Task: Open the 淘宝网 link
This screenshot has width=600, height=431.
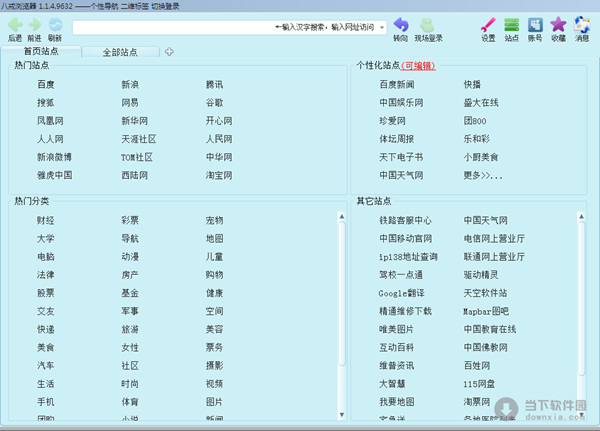Action: coord(219,175)
